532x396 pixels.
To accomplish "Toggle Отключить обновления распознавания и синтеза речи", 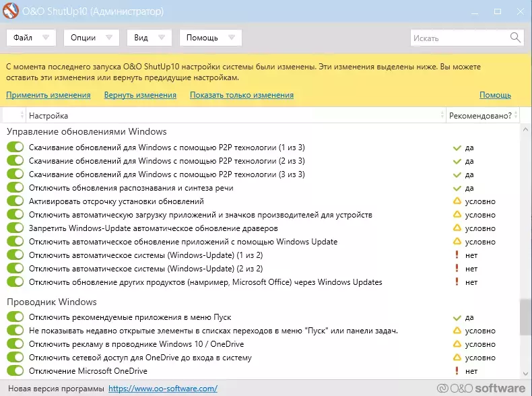I will point(15,187).
